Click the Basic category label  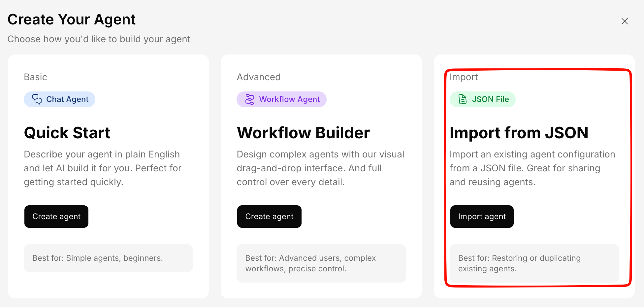point(35,77)
